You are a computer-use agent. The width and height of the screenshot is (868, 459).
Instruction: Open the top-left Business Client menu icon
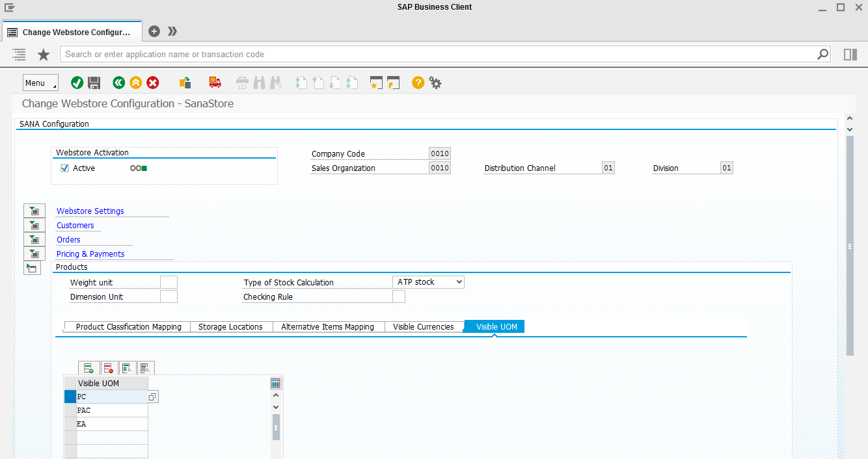10,7
